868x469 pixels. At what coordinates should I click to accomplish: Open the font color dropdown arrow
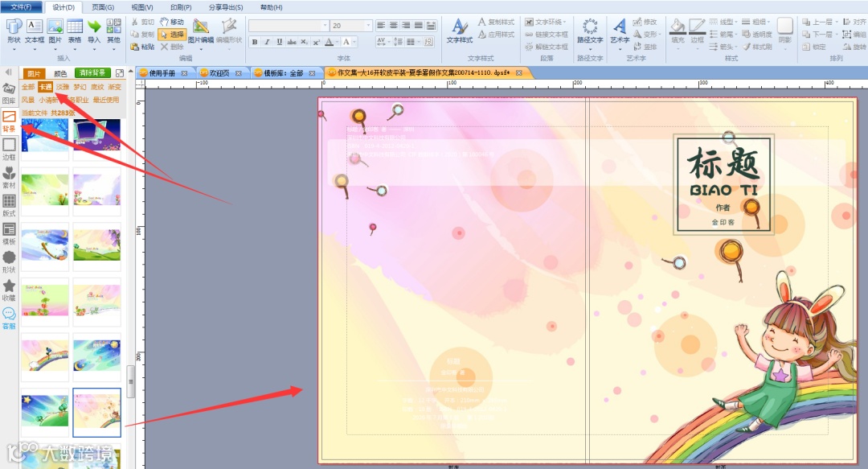(337, 42)
